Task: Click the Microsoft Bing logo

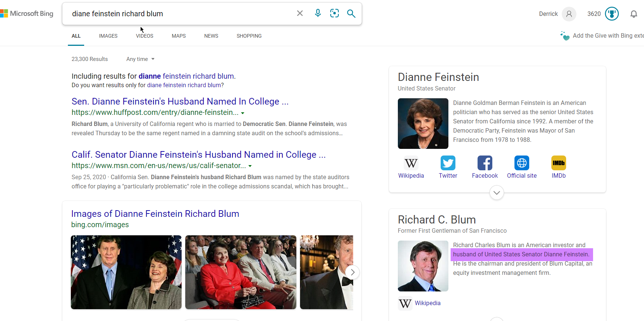Action: click(27, 14)
